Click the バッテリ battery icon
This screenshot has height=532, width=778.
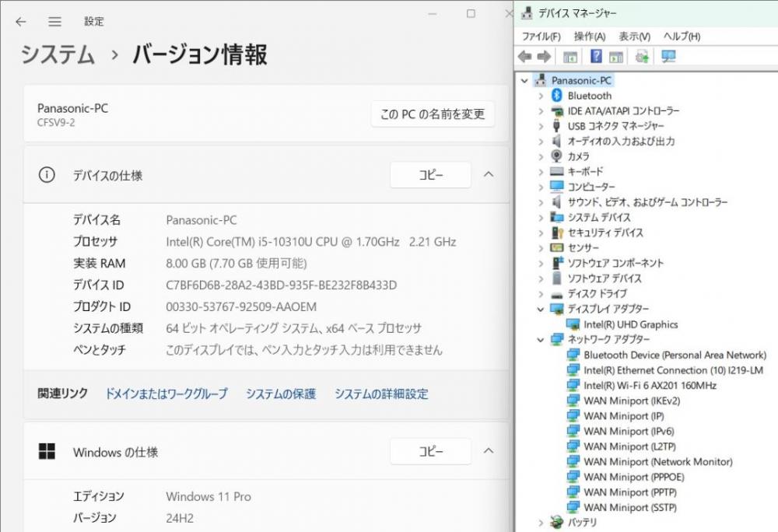coord(557,522)
